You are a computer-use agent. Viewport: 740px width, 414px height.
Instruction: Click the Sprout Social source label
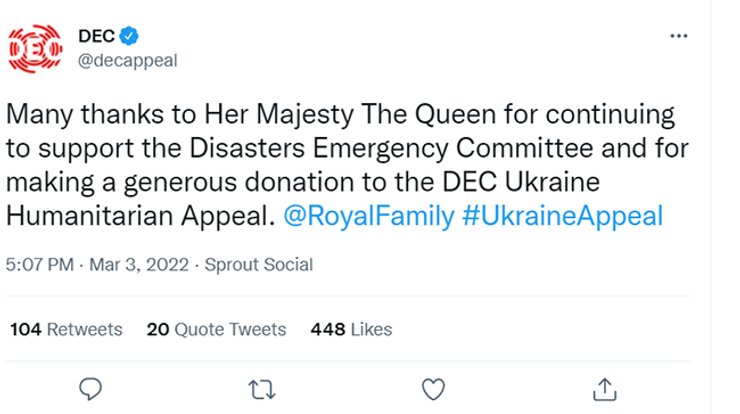(x=259, y=265)
